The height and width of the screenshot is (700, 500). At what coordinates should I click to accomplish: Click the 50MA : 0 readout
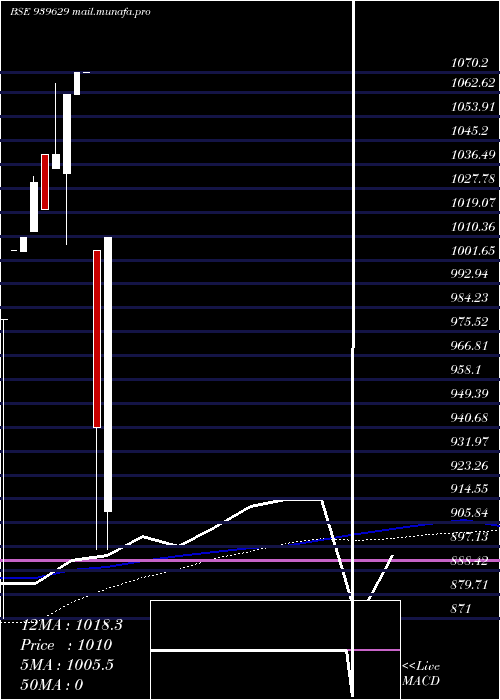(52, 684)
